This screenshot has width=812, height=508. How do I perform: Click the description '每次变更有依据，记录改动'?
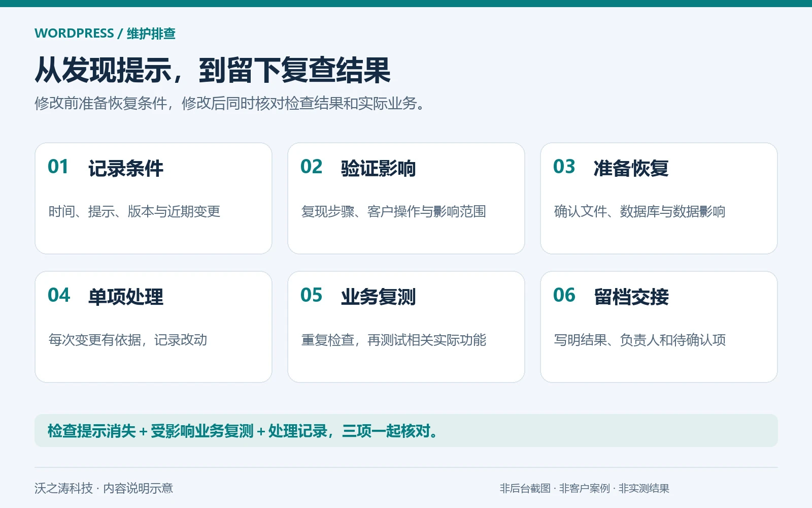coord(128,340)
